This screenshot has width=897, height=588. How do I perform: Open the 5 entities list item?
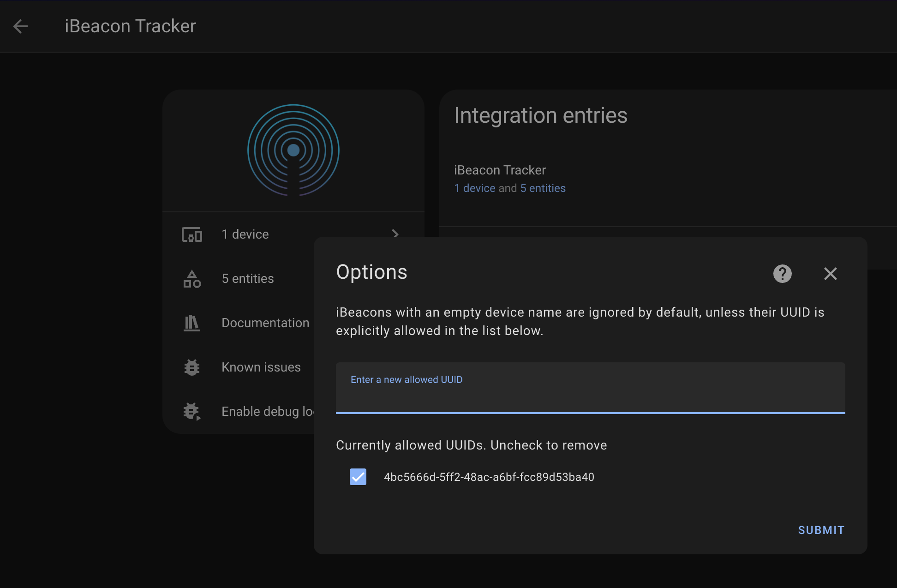pyautogui.click(x=239, y=279)
